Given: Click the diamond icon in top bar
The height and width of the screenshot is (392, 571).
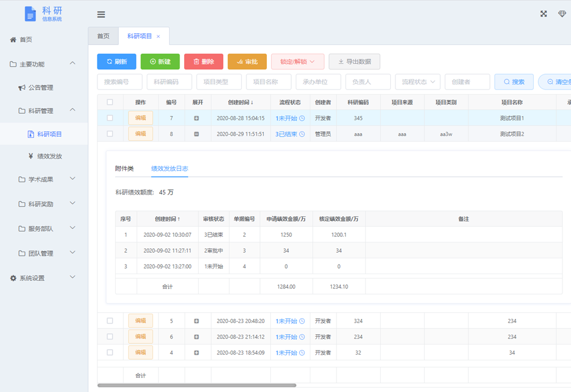Looking at the screenshot, I should point(562,14).
